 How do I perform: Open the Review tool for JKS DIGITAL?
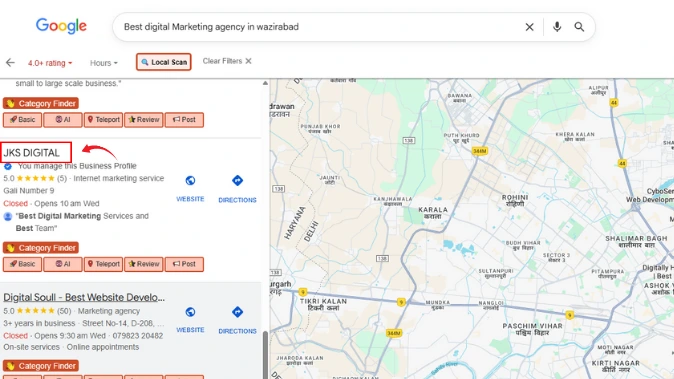(144, 264)
